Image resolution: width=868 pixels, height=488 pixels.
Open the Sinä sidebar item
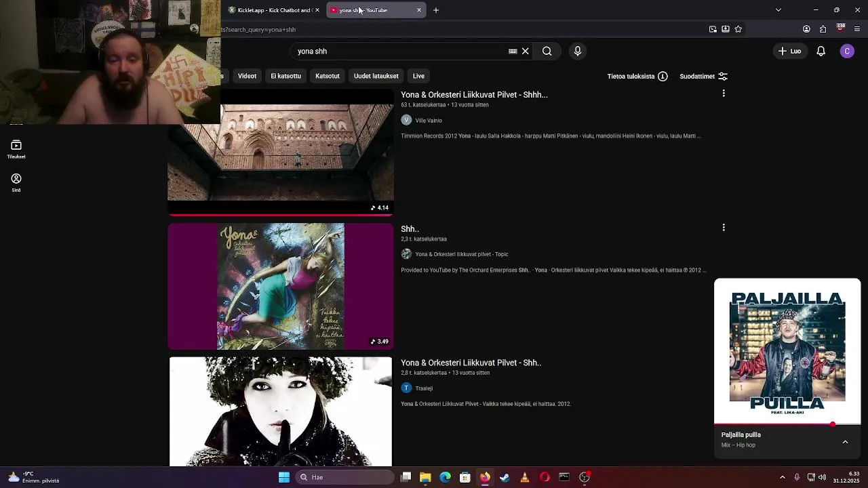coord(16,182)
